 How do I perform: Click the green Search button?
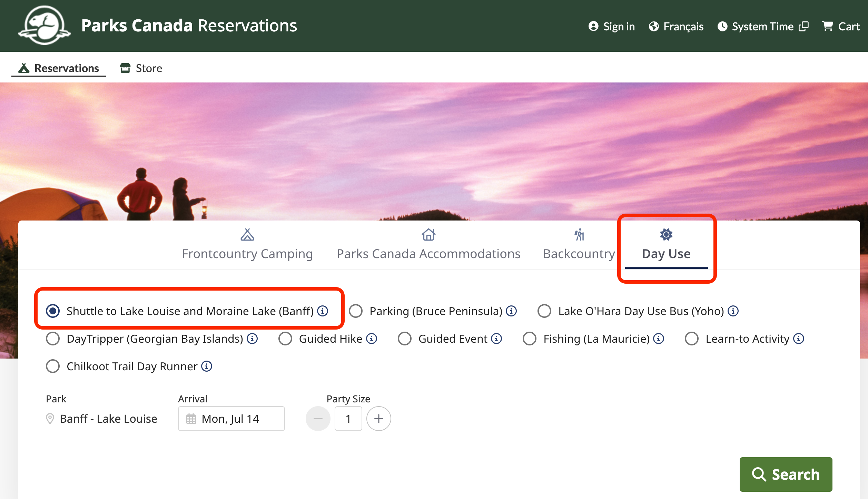pyautogui.click(x=786, y=474)
